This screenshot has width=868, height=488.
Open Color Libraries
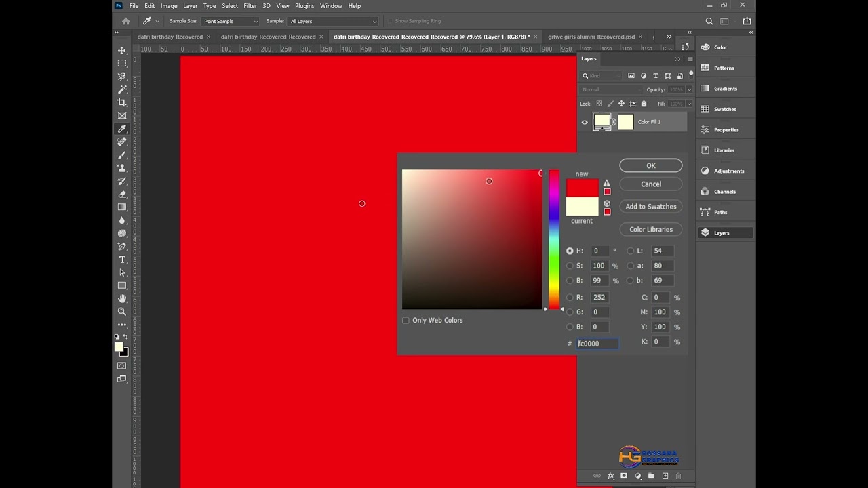pyautogui.click(x=651, y=229)
